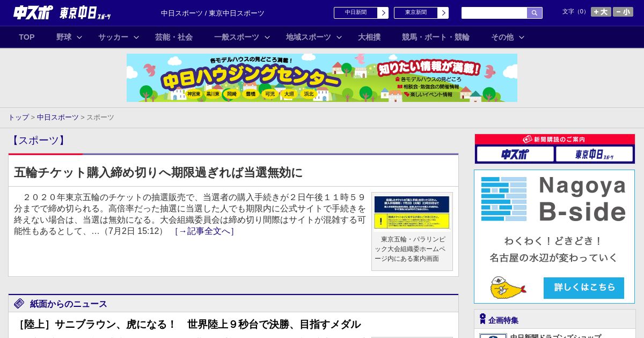Image resolution: width=644 pixels, height=338 pixels.
Task: Click the 東京中日スポーツ logo in header
Action: [85, 13]
